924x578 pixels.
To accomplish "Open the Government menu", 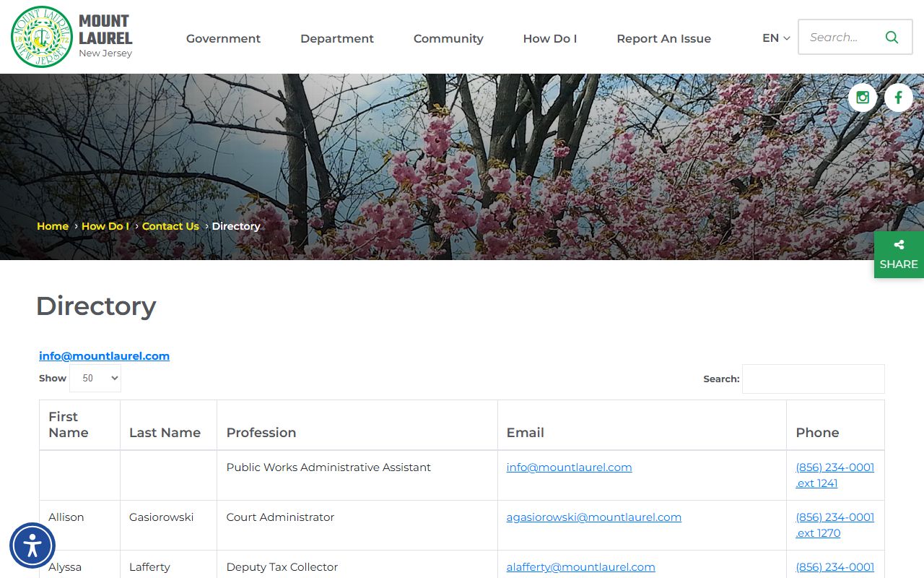I will click(x=223, y=38).
